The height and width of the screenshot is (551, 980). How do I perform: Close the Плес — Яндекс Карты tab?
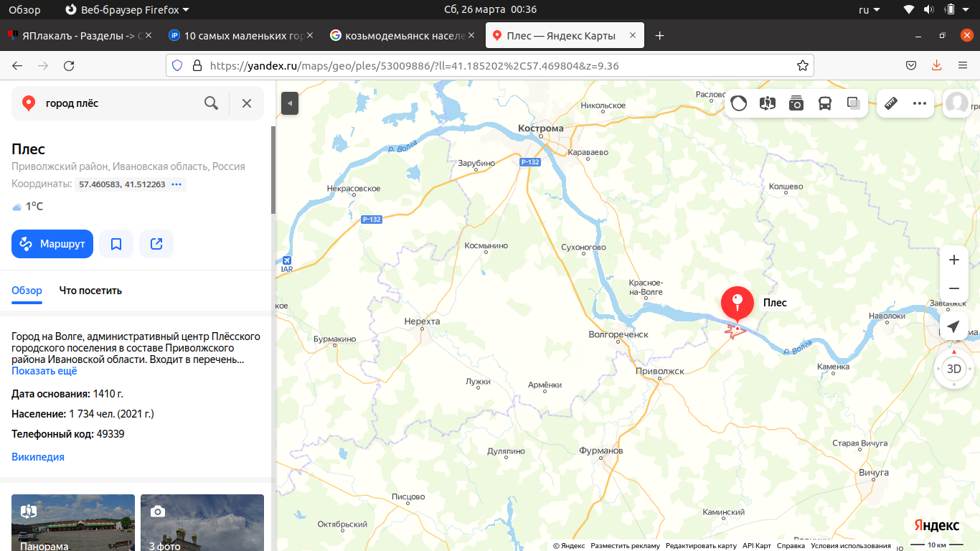click(632, 36)
